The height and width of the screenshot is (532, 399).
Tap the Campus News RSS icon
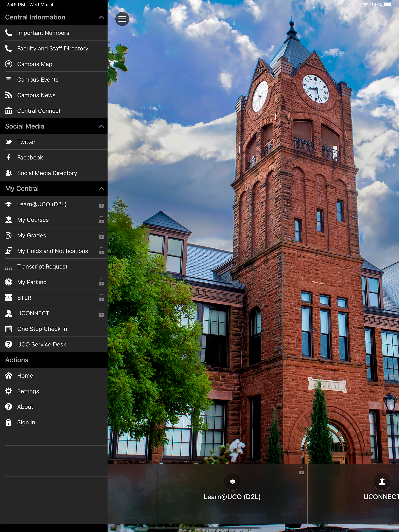(9, 95)
